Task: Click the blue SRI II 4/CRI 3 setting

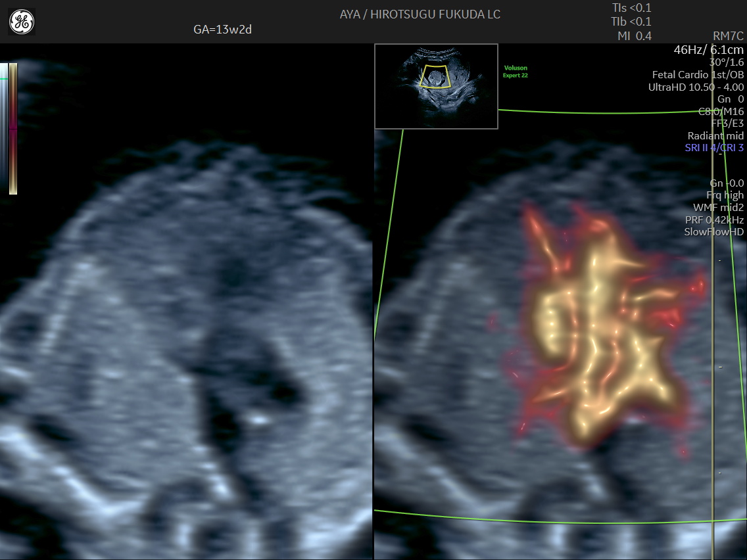Action: click(714, 148)
